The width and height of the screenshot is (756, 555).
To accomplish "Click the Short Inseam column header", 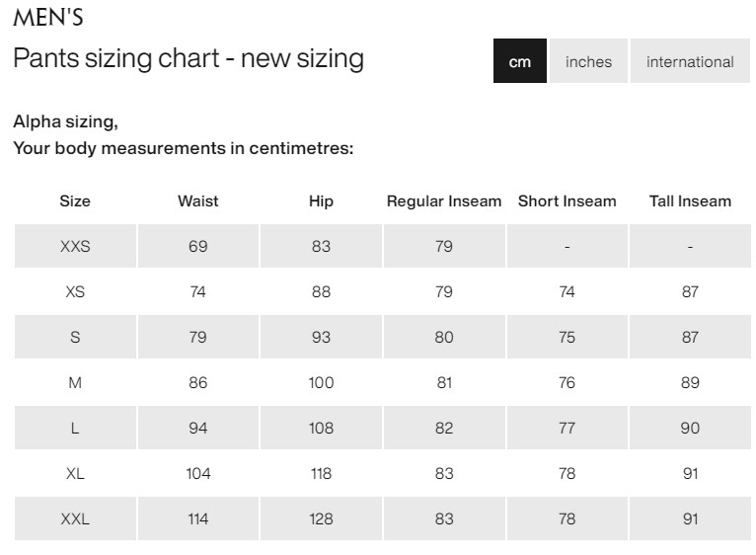I will (567, 201).
